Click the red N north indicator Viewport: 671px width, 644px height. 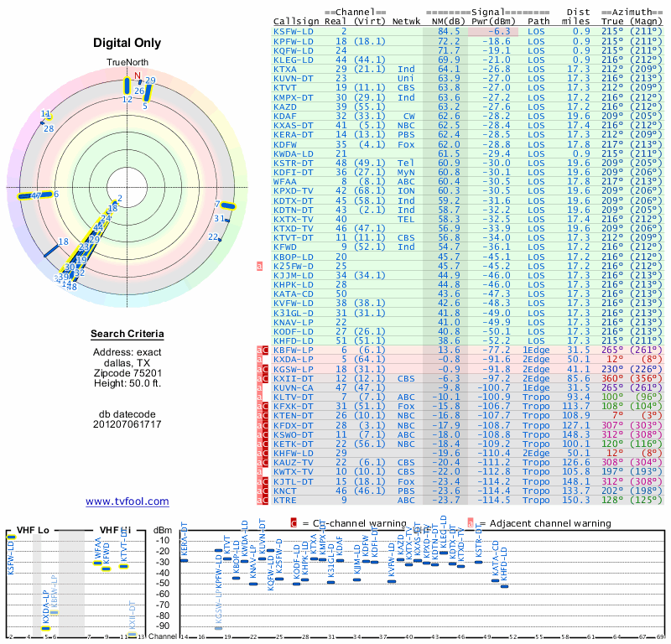point(138,75)
